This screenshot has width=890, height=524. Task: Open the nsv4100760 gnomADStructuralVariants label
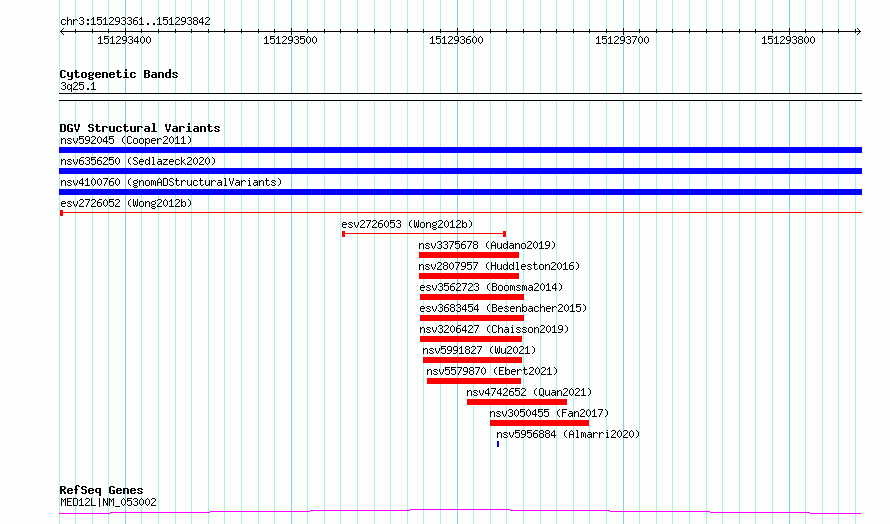pos(171,182)
